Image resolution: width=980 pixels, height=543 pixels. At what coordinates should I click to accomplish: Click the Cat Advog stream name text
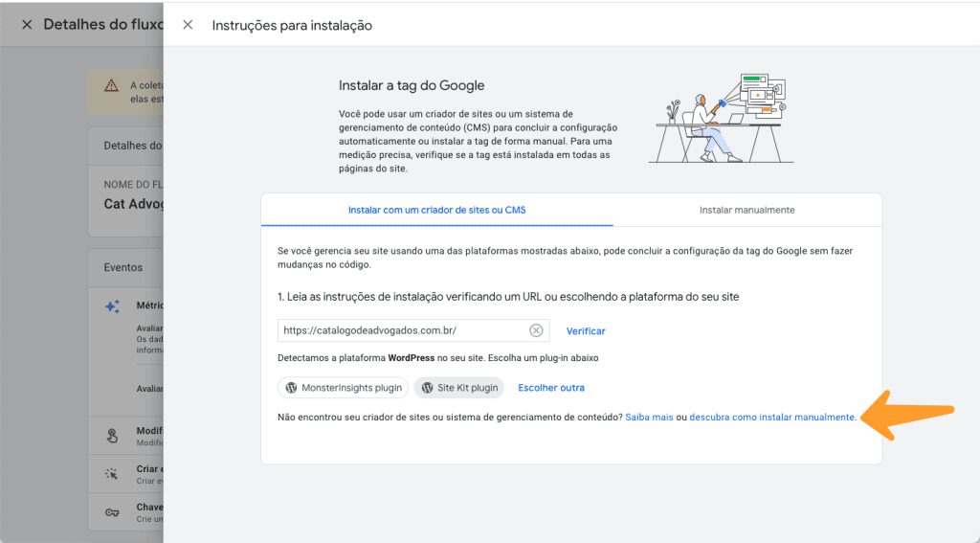133,205
